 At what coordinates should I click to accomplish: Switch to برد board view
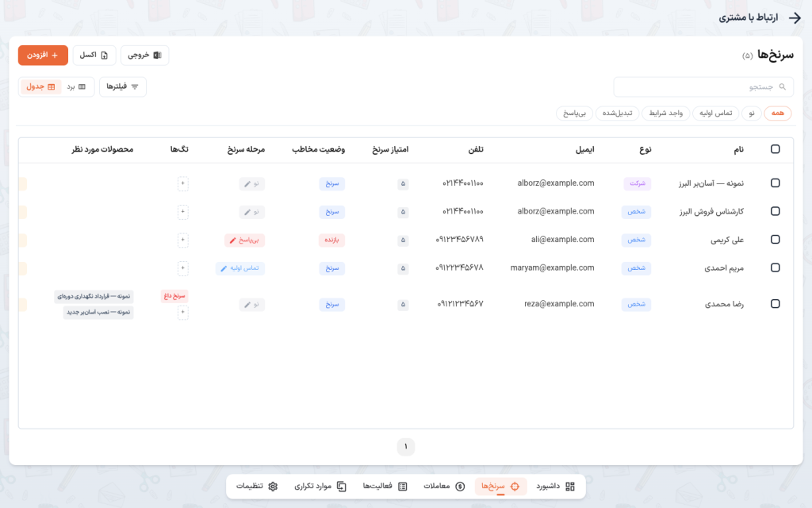point(76,87)
